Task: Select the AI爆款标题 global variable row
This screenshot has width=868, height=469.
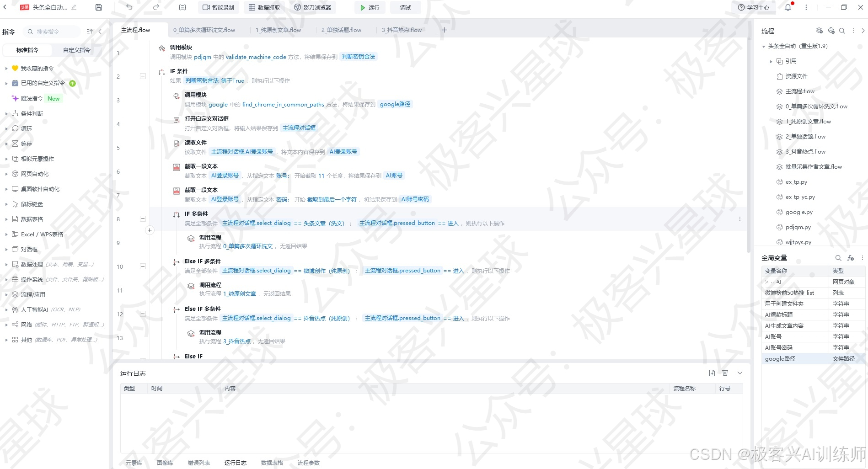Action: point(814,315)
